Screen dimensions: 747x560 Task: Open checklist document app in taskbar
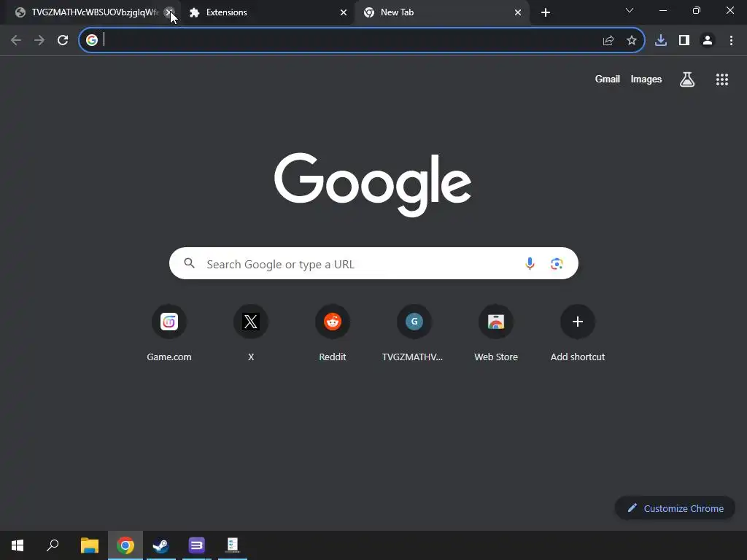click(233, 545)
